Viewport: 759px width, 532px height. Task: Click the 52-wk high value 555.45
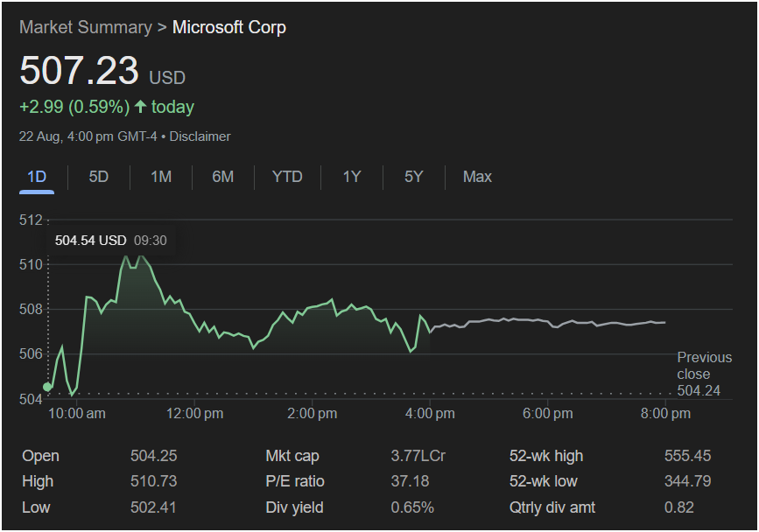coord(687,456)
